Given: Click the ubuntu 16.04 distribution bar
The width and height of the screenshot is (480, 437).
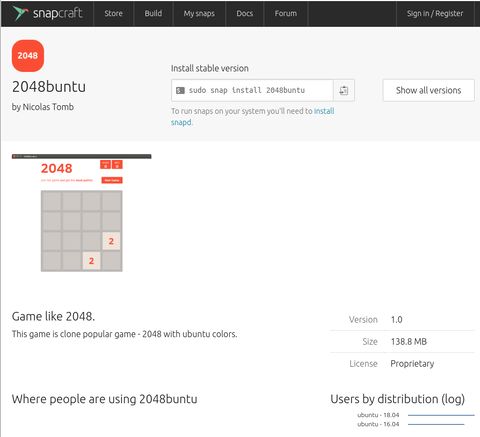Looking at the screenshot, I should point(436,424).
